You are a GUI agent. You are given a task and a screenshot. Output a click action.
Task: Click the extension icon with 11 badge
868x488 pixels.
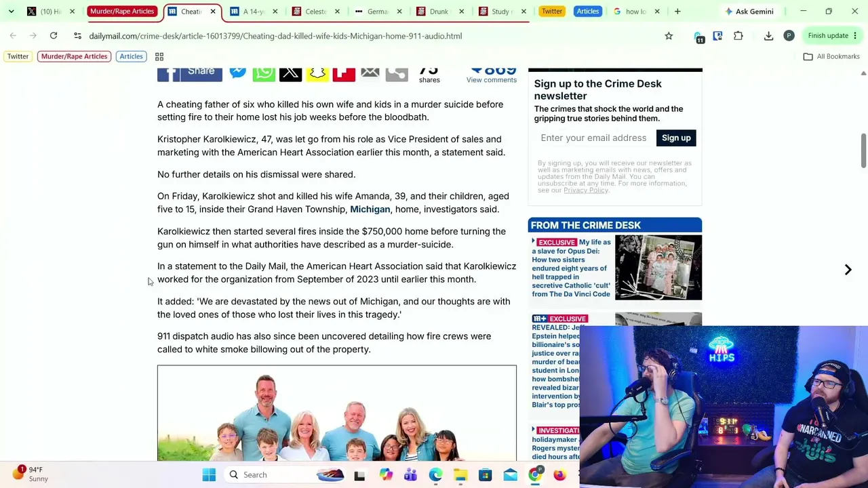[698, 37]
